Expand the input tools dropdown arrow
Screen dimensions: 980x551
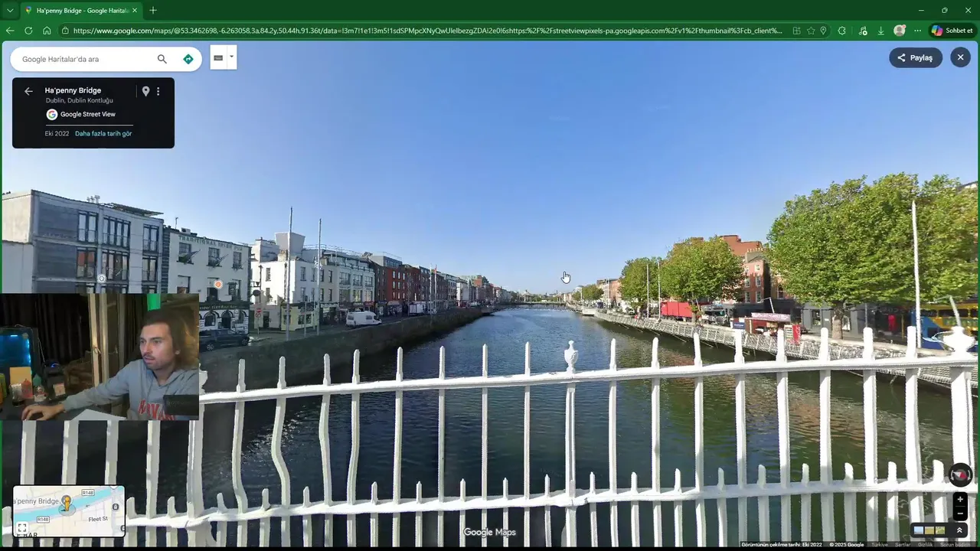click(231, 57)
